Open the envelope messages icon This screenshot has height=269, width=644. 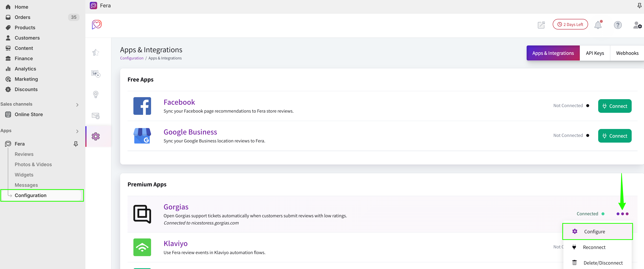pos(96,116)
